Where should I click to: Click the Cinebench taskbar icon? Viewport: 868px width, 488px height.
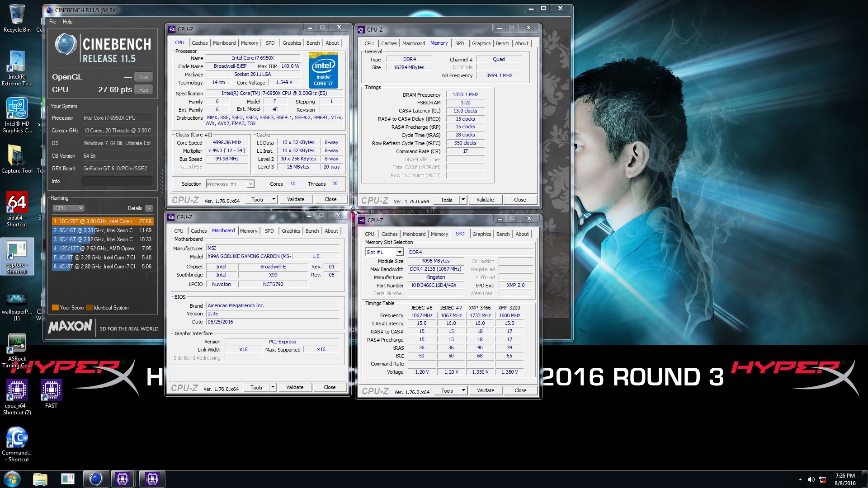(x=95, y=479)
